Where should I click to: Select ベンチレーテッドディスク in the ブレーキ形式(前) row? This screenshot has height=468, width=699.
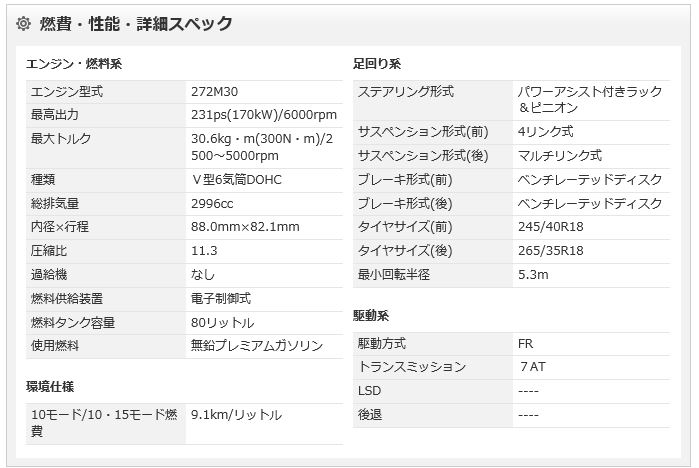(590, 180)
